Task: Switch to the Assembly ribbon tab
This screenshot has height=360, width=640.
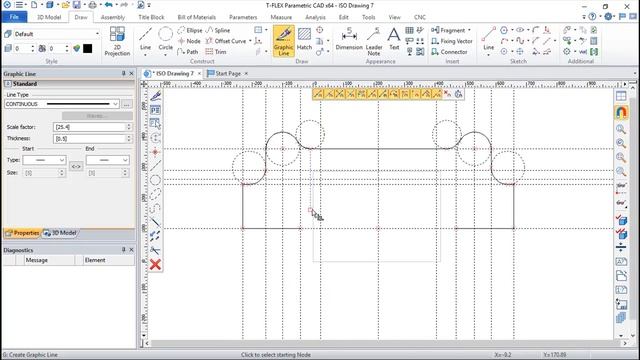Action: tap(113, 17)
